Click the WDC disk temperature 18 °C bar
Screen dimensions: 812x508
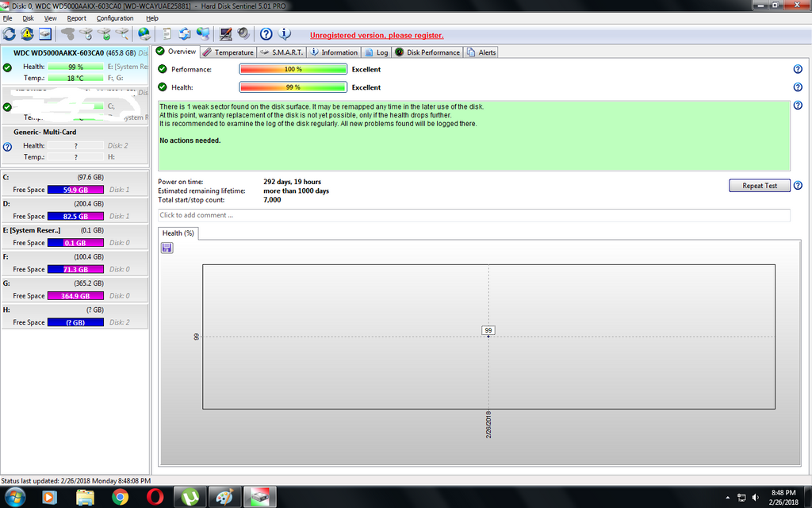coord(75,78)
